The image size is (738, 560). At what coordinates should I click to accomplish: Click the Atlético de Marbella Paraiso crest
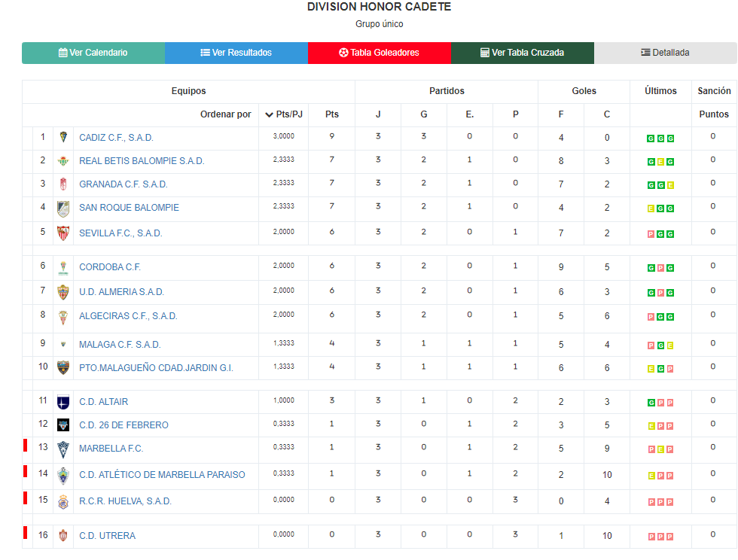[63, 476]
